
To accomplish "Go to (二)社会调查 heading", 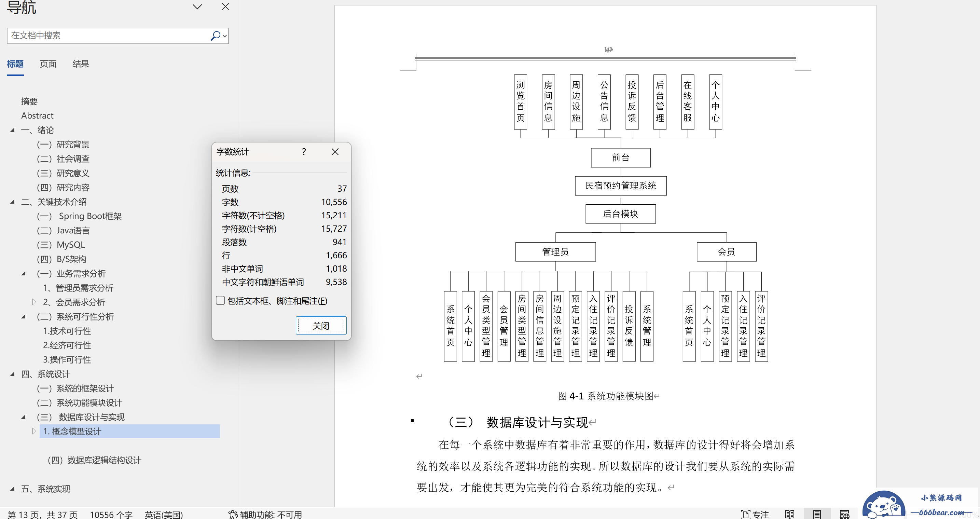I will coord(63,159).
